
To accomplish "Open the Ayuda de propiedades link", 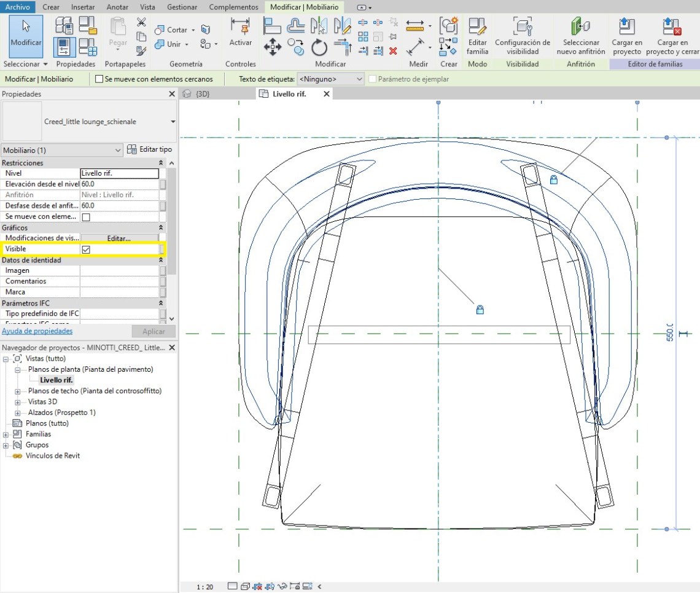I will (37, 331).
